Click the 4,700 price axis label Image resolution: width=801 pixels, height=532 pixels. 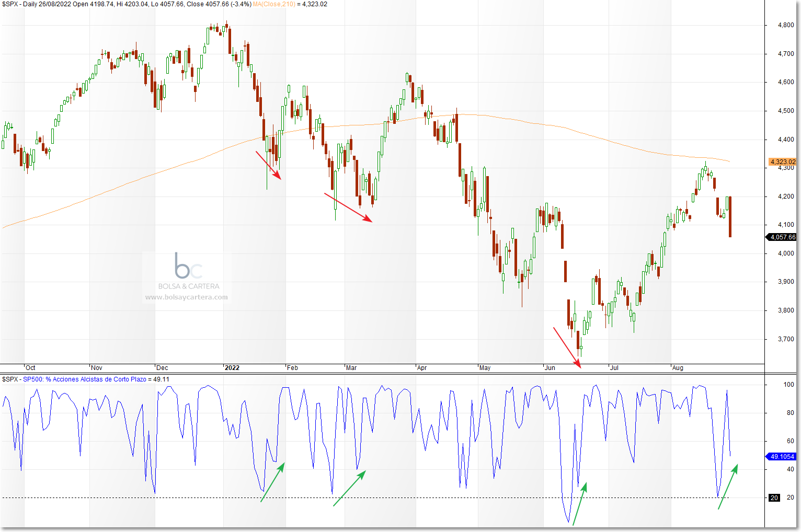pos(786,54)
